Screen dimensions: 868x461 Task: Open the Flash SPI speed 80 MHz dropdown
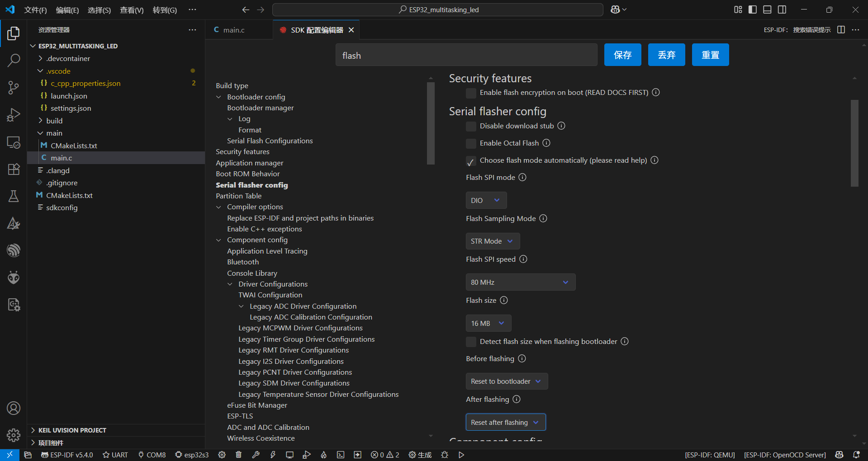click(521, 282)
